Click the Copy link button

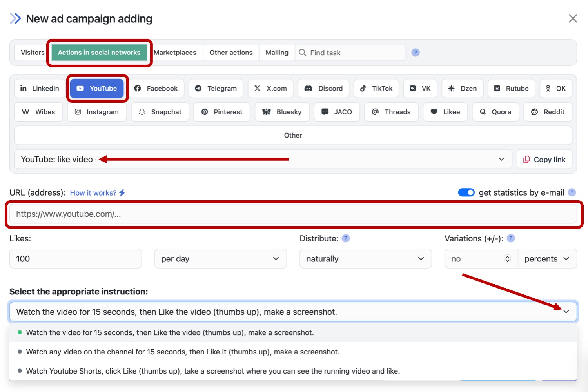pyautogui.click(x=544, y=160)
